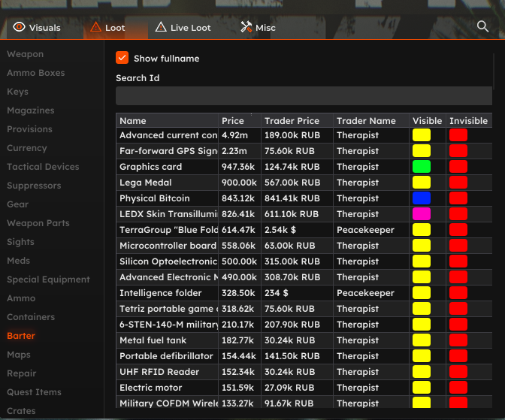Focus the Search Id input field
Image resolution: width=505 pixels, height=420 pixels.
304,95
